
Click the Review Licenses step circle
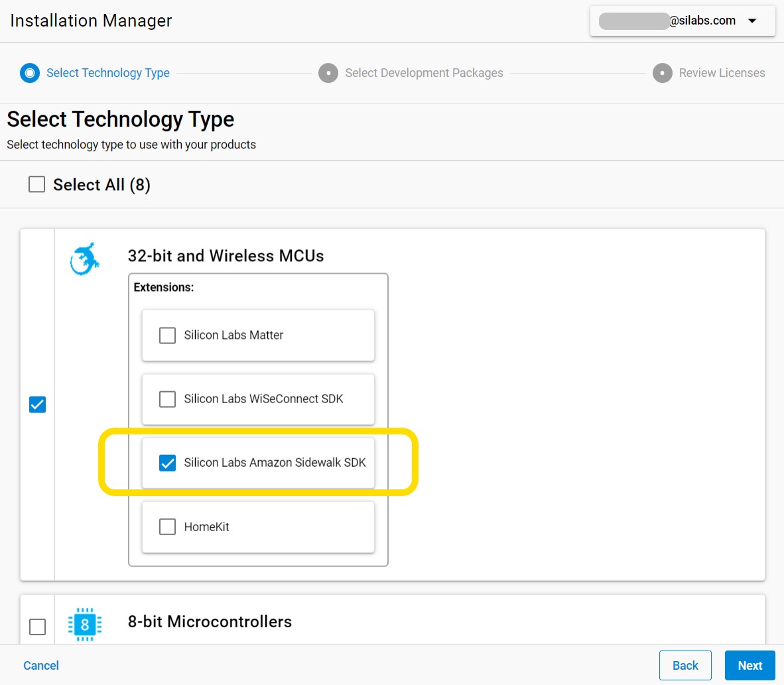click(x=662, y=73)
